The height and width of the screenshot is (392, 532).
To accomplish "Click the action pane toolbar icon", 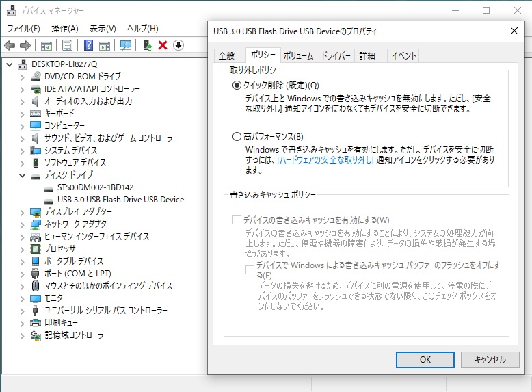I will point(105,45).
